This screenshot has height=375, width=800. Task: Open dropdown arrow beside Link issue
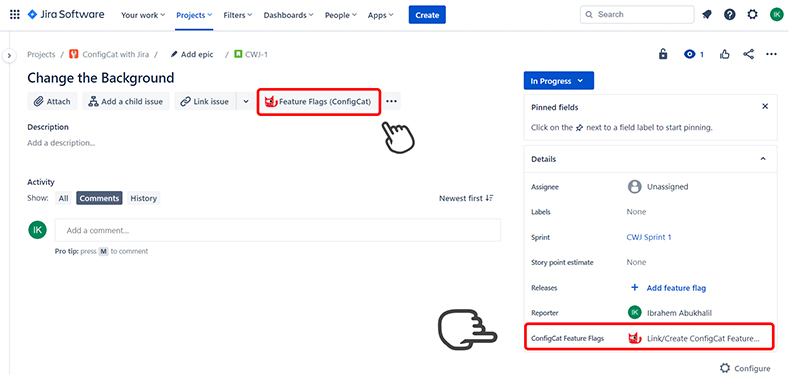point(245,102)
